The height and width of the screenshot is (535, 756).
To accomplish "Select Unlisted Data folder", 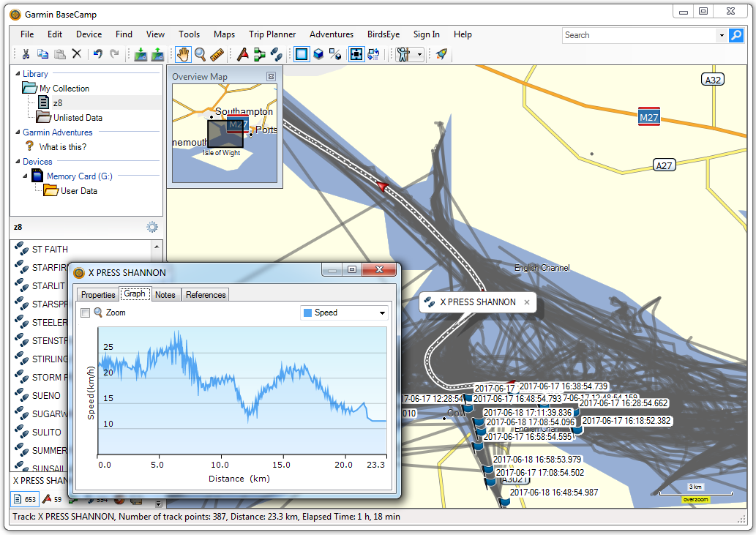I will pyautogui.click(x=78, y=118).
